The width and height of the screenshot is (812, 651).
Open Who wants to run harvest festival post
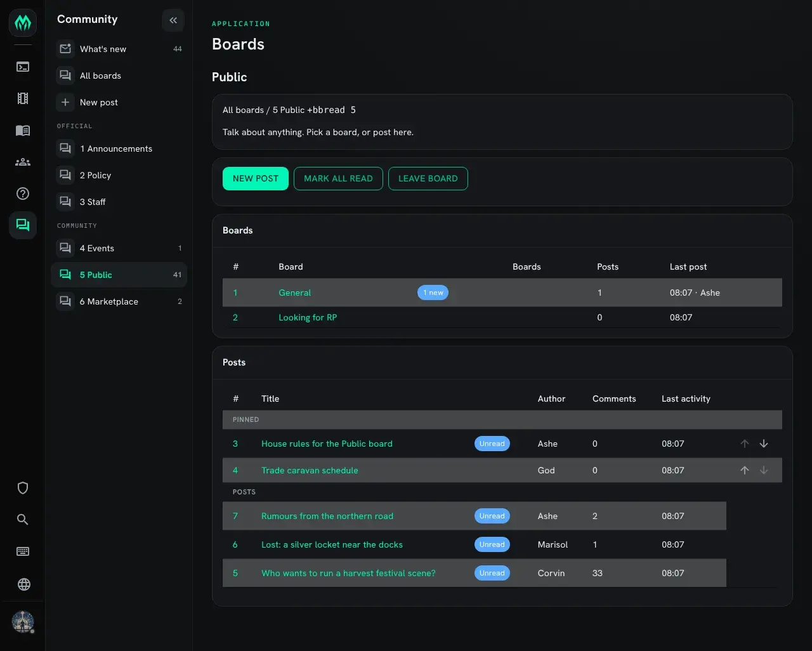point(348,573)
